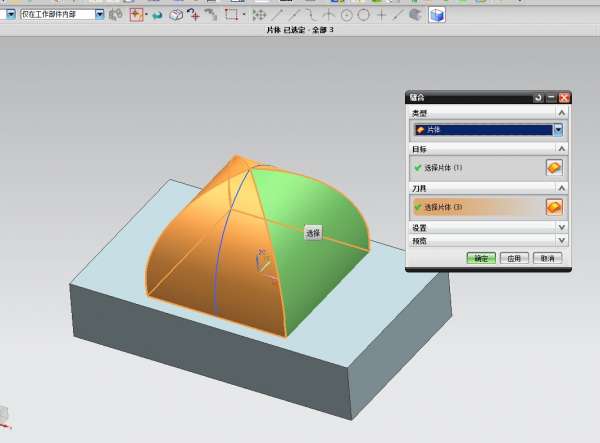
Task: Click the dashed rectangle selection method icon
Action: [231, 15]
